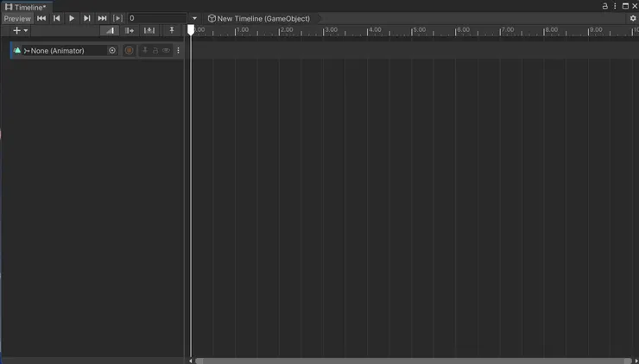Screen dimensions: 639x364
Task: Open the Animator object picker circle
Action: click(112, 51)
